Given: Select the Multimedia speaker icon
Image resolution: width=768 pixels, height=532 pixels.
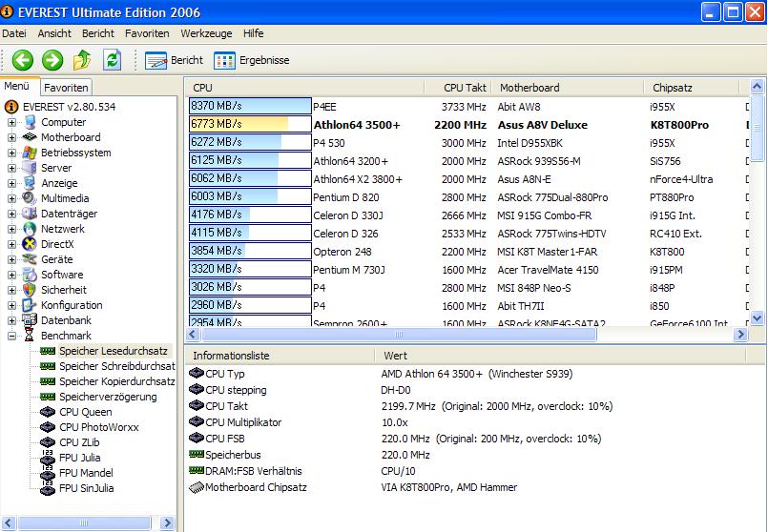Looking at the screenshot, I should click(x=30, y=198).
